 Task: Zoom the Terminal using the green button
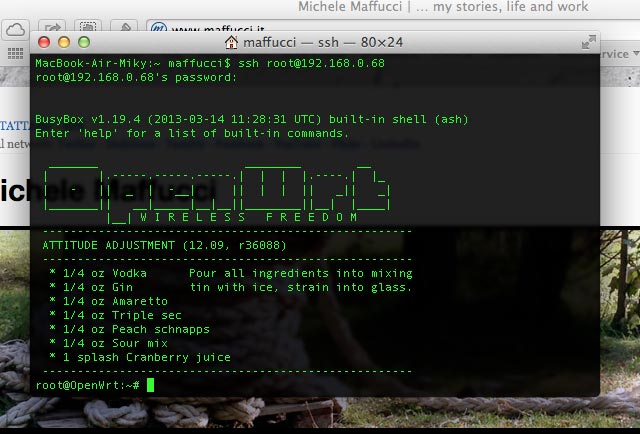pos(84,43)
